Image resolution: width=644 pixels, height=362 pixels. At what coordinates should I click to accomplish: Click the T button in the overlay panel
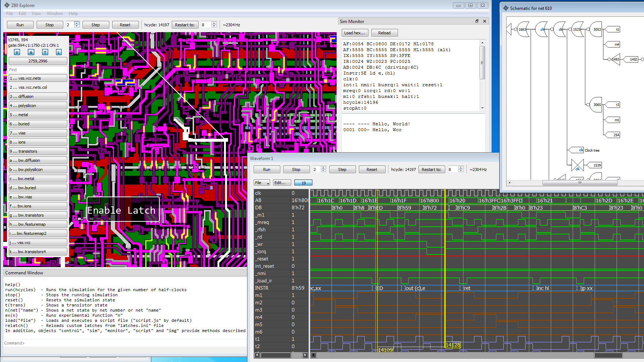click(45, 52)
